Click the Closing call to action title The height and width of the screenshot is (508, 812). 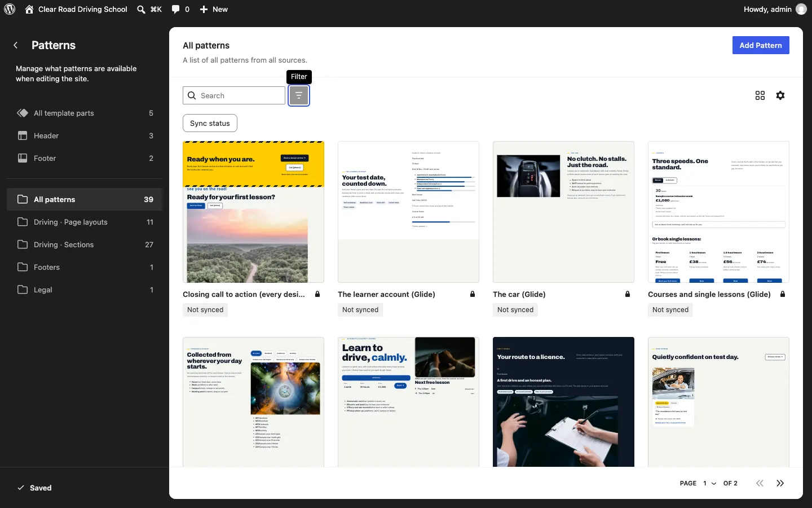[x=244, y=294]
